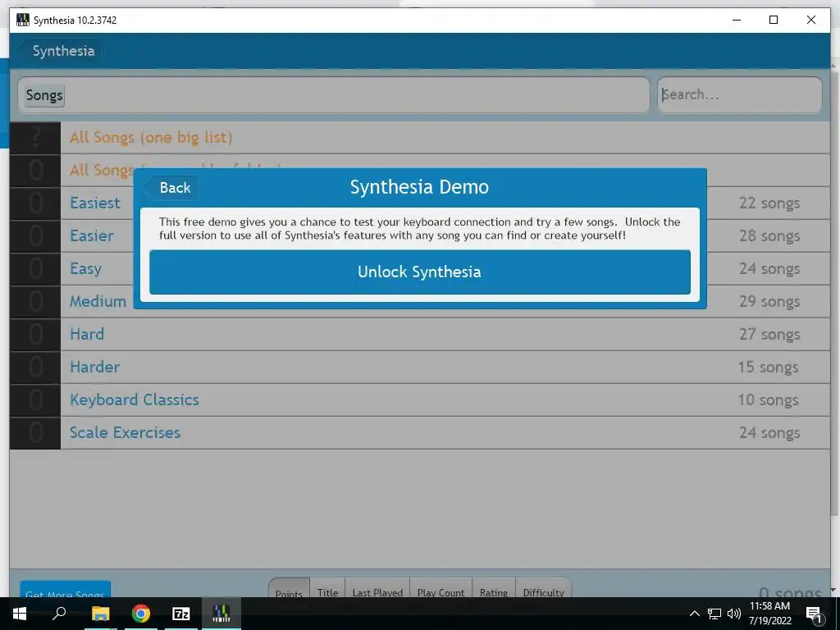The width and height of the screenshot is (840, 630).
Task: Click the Unlock Synthesia button
Action: pos(419,272)
